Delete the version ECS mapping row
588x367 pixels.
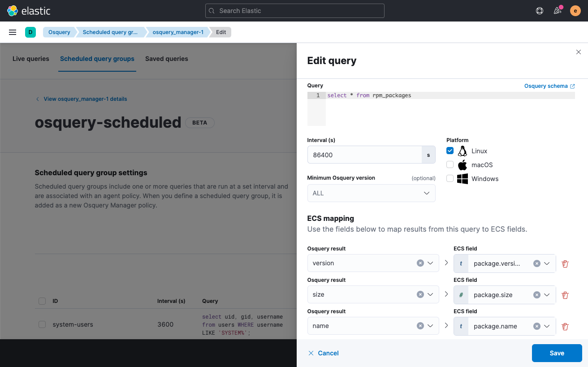pos(565,263)
